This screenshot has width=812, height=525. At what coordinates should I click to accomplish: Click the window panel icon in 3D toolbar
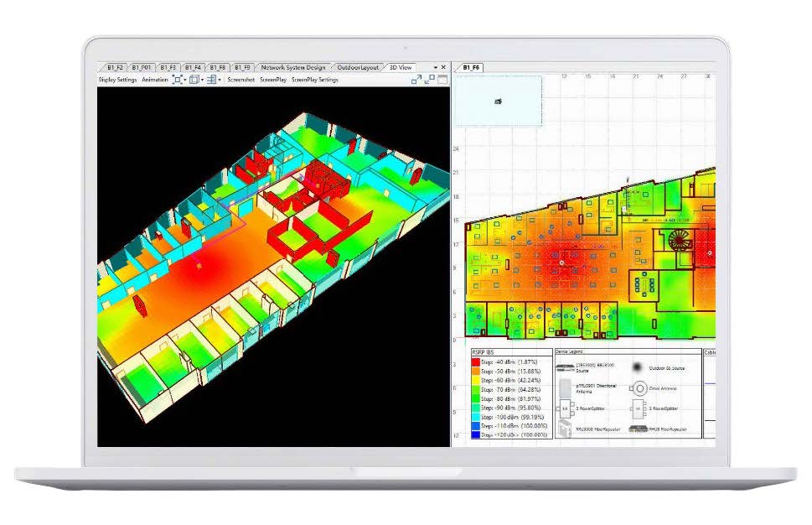442,80
